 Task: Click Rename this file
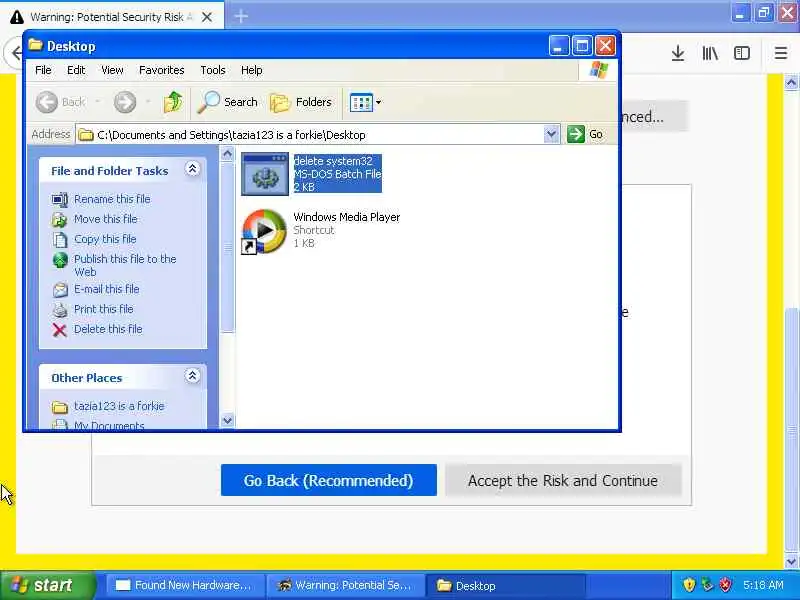point(112,199)
